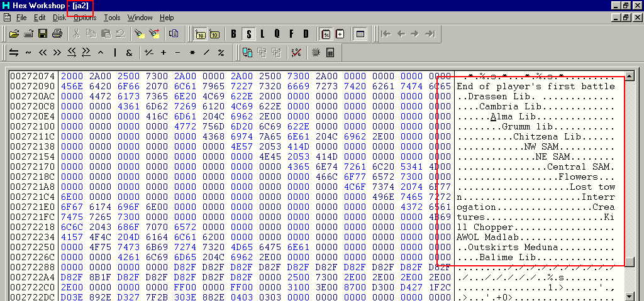Minimize the ja2 document via inner minimize button
644x301 pixels.
(x=616, y=18)
